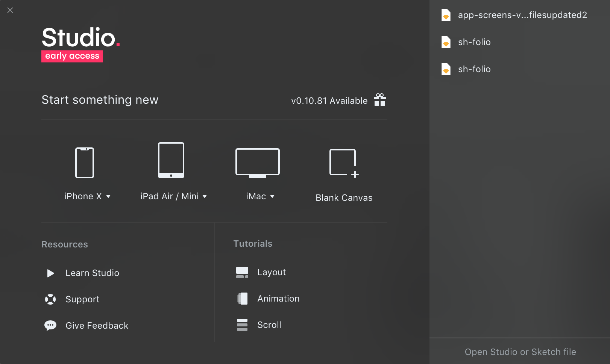Open the Scroll tutorial icon

coord(242,324)
